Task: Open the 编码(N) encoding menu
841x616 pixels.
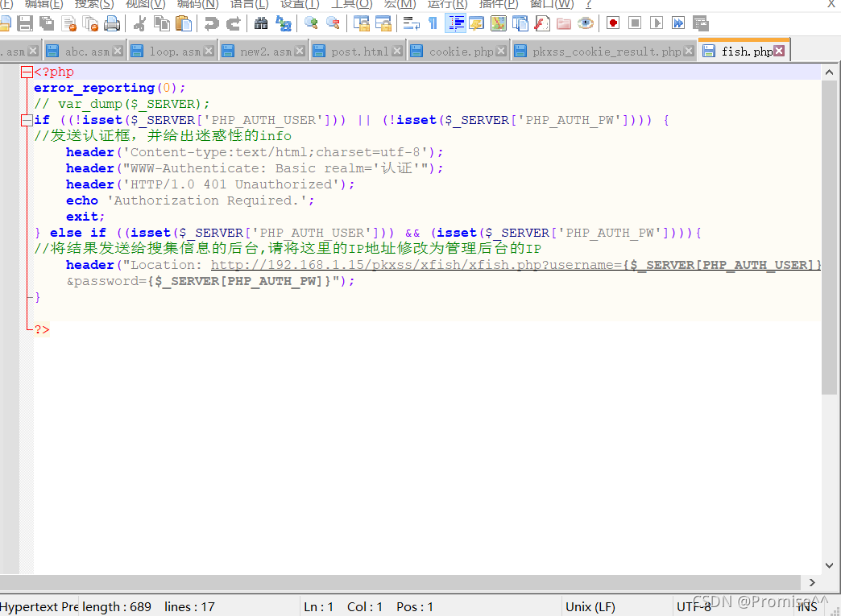Action: [x=198, y=4]
